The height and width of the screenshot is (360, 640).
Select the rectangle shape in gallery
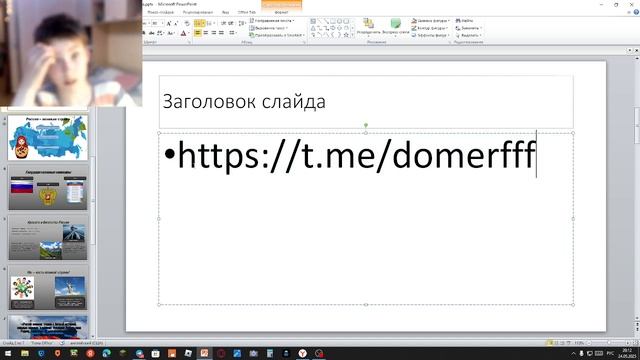coord(333,21)
